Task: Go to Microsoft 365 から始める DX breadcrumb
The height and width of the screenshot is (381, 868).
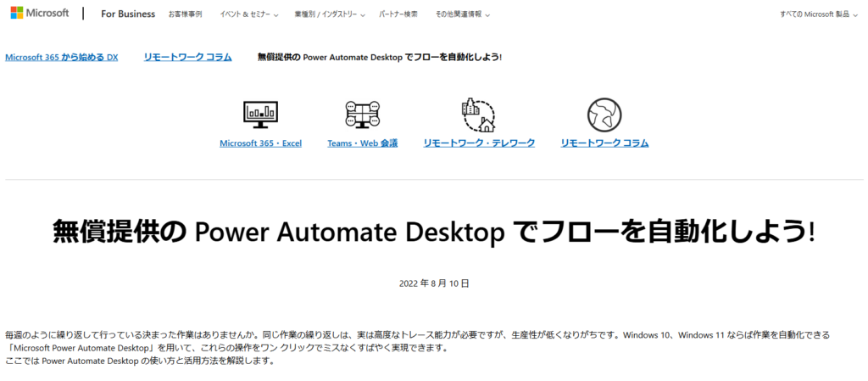Action: [x=61, y=57]
